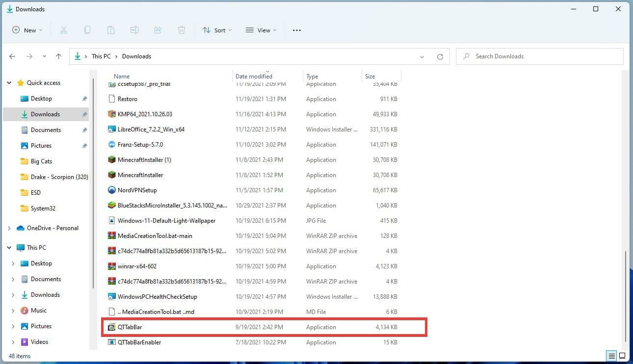633x364 pixels.
Task: Open the Sort dropdown
Action: click(x=217, y=30)
